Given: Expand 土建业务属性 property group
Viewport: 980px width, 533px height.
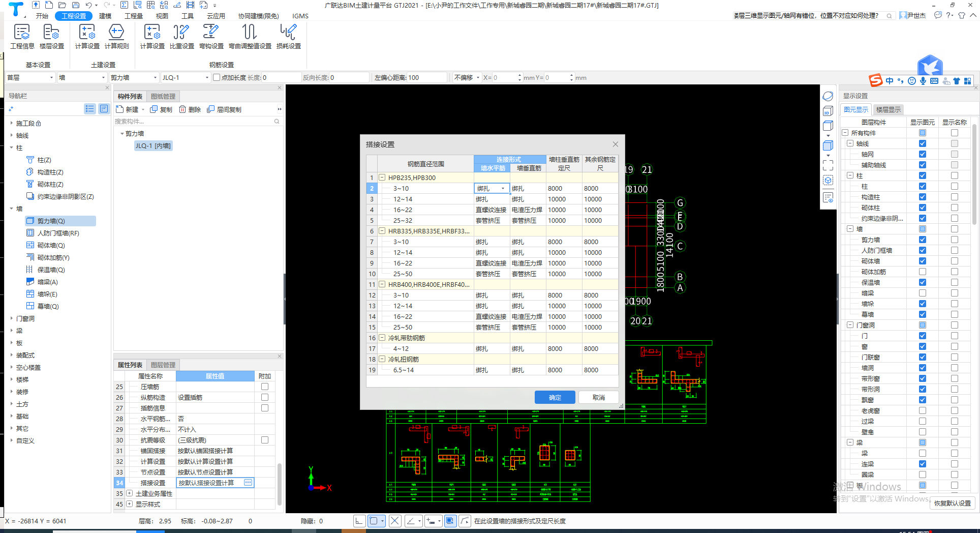Looking at the screenshot, I should click(130, 493).
